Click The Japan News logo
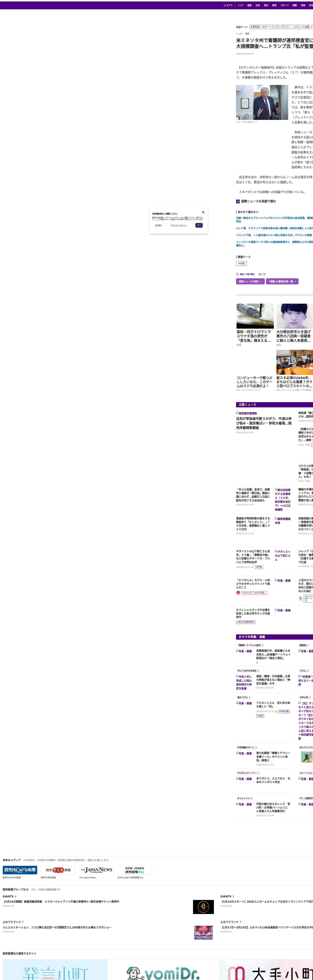The height and width of the screenshot is (980, 313). (x=97, y=870)
